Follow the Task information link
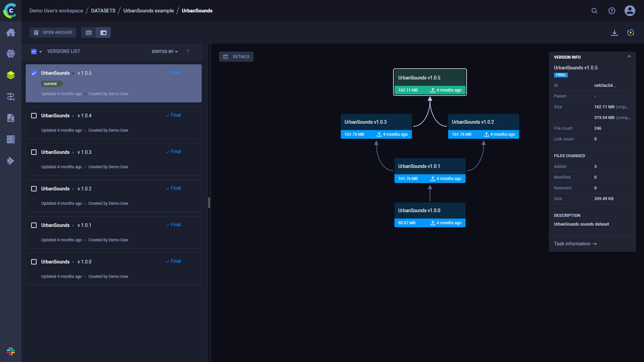This screenshot has width=644, height=362. [x=575, y=244]
